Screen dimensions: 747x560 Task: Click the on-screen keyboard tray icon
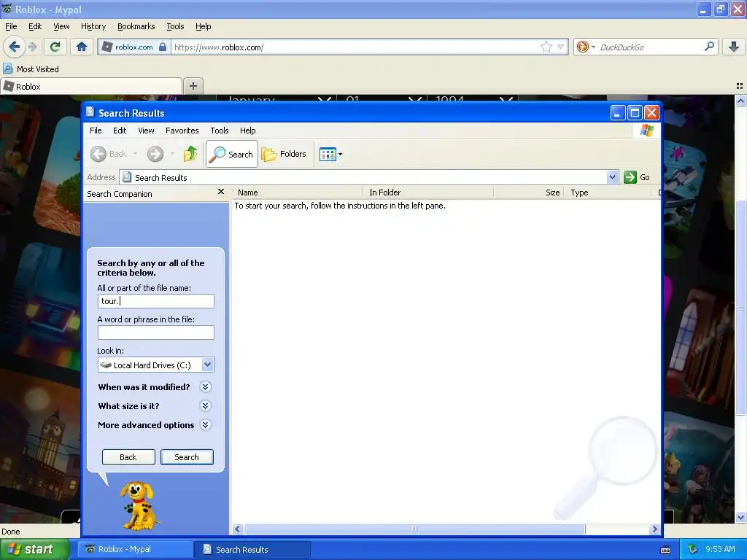tap(665, 550)
